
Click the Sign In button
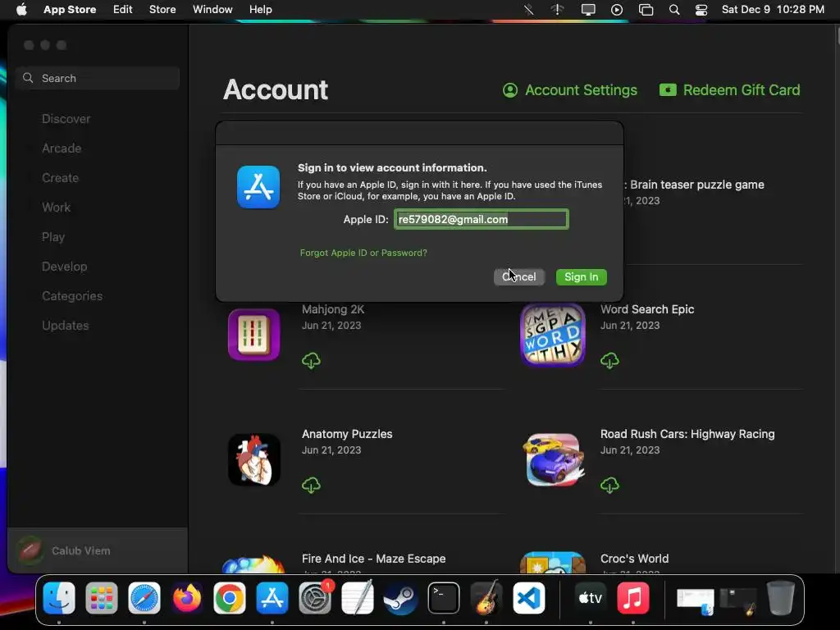click(582, 277)
